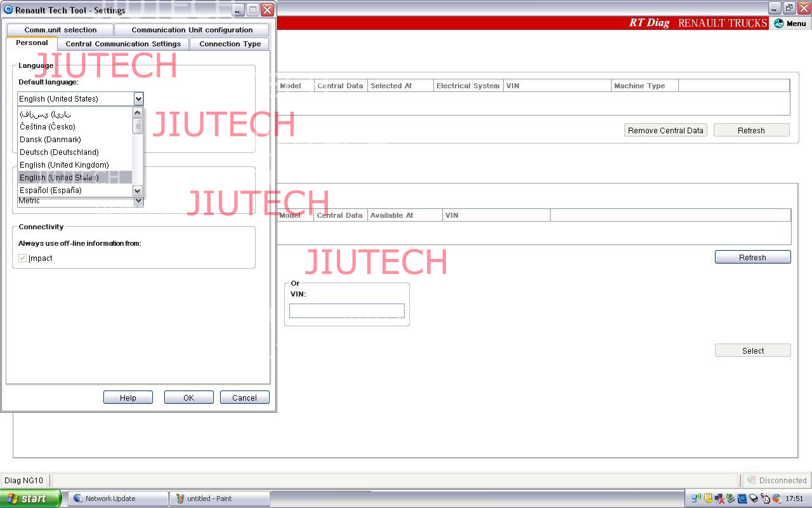Screen dimensions: 812x508
Task: Open Communication Unit configuration tab
Action: [x=192, y=30]
